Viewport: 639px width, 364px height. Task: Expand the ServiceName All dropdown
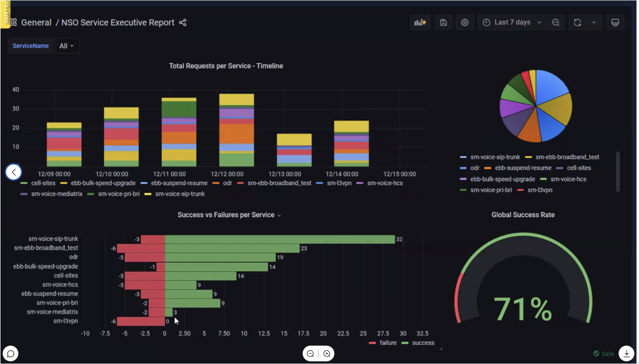pos(67,46)
